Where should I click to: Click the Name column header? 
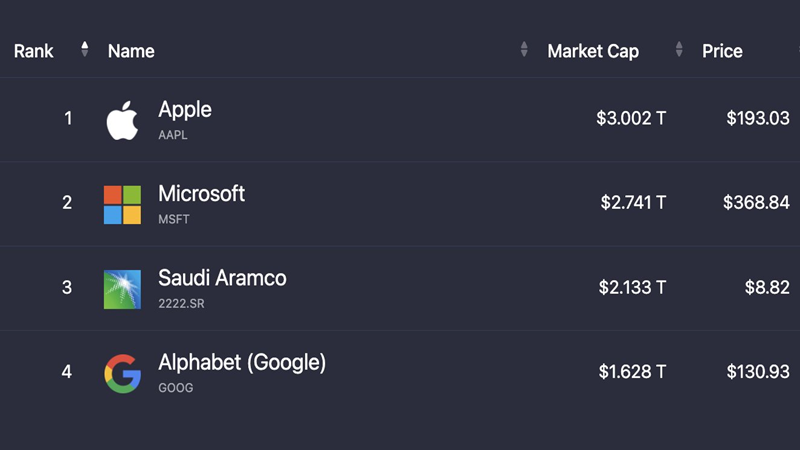coord(131,51)
